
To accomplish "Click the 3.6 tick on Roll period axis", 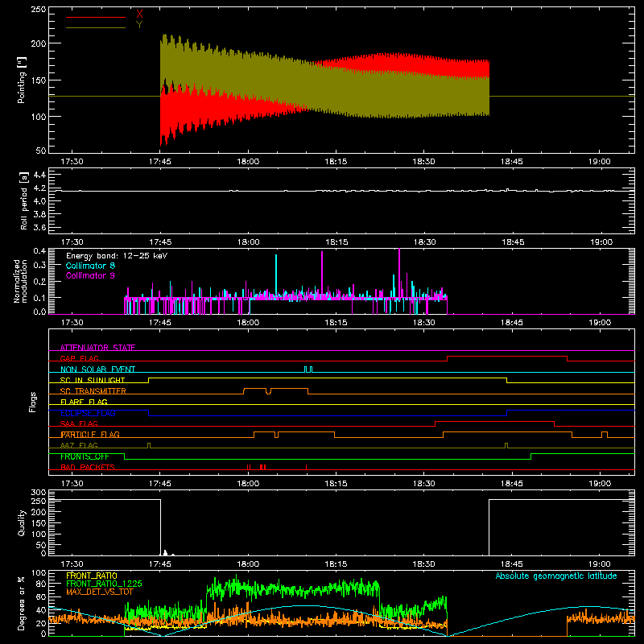I will coord(39,228).
